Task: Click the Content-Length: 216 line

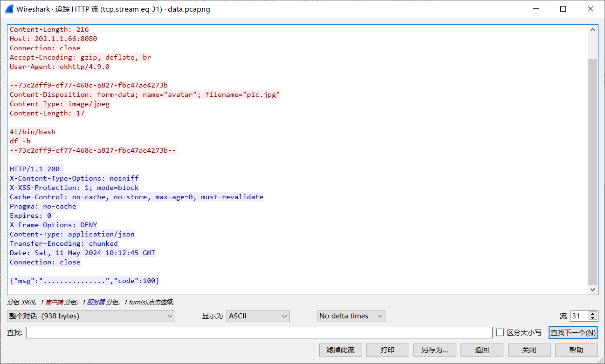Action: click(x=49, y=29)
